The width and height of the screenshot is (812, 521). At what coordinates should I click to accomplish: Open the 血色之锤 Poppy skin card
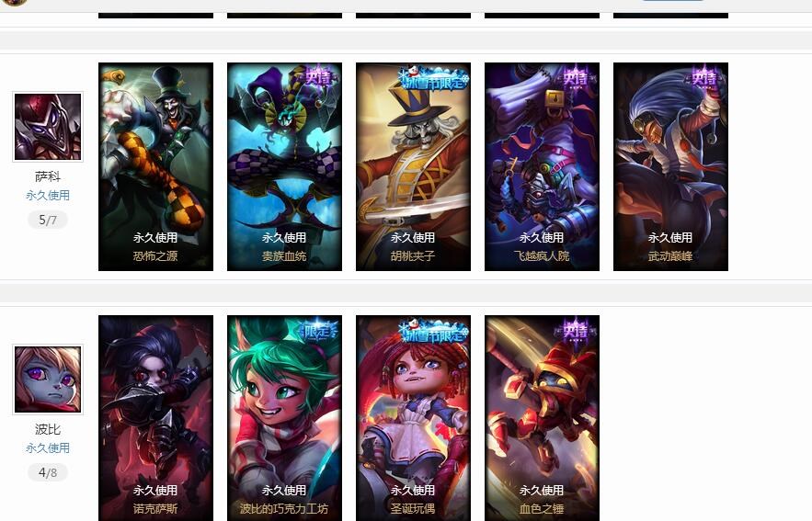point(543,418)
